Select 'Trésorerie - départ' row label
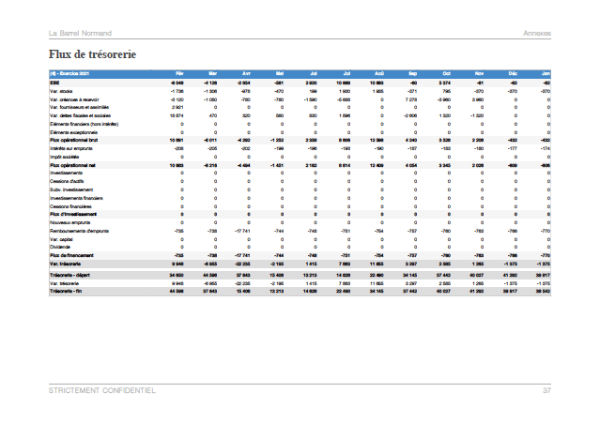The width and height of the screenshot is (600, 423). [70, 275]
